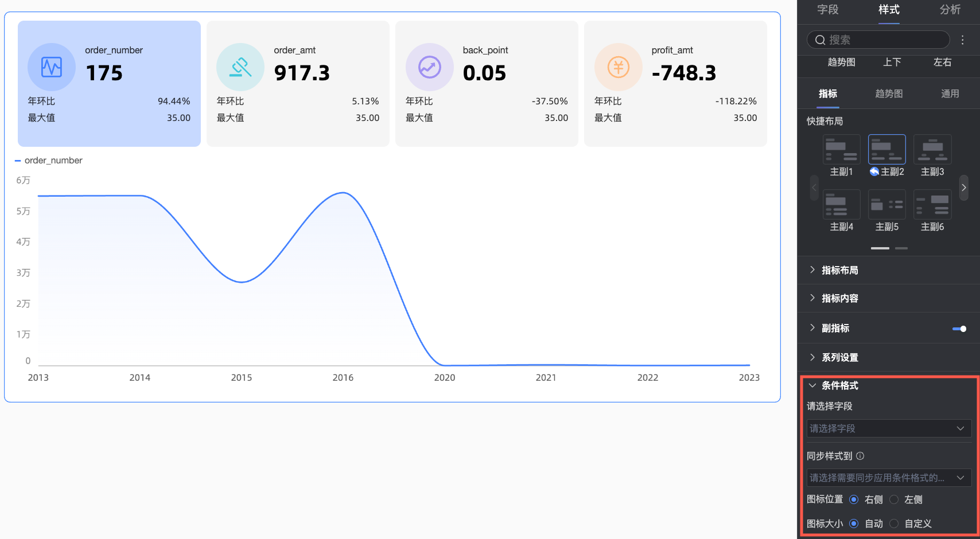Choose the 左右 layout option
Viewport: 980px width, 539px height.
coord(943,62)
